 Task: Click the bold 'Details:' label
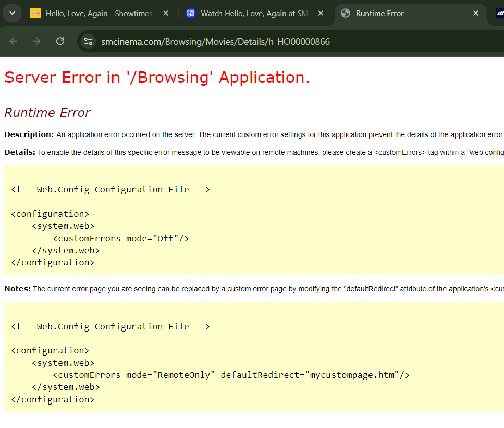[x=20, y=152]
